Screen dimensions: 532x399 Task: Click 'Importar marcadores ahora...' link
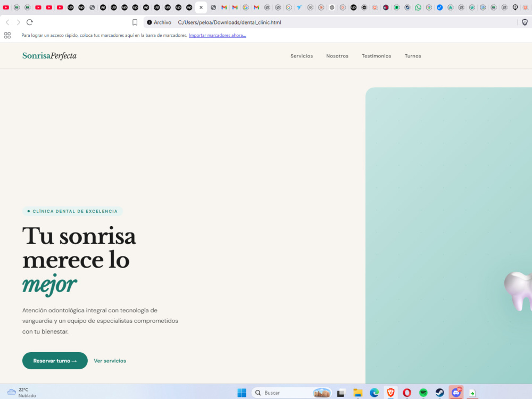tap(217, 35)
